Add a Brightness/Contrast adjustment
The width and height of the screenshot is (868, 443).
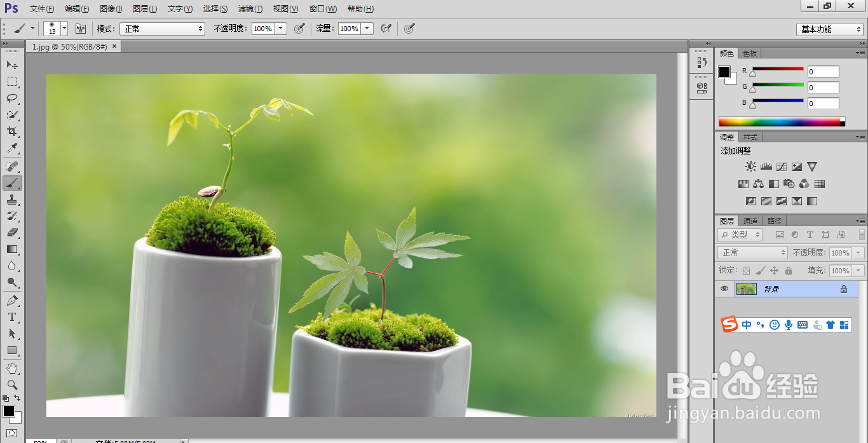[x=751, y=167]
